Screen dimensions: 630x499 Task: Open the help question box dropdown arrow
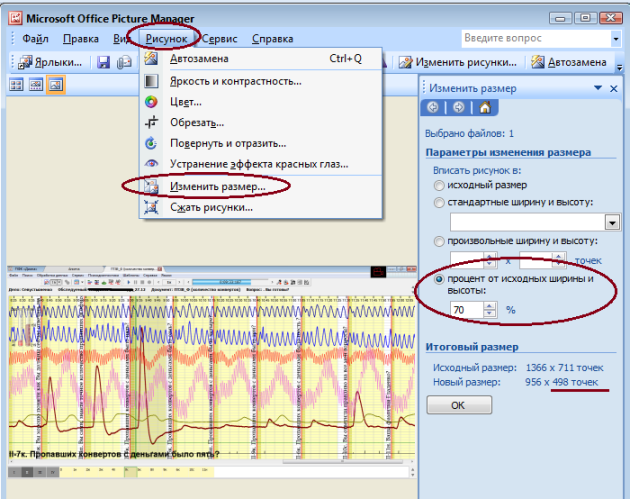click(616, 39)
